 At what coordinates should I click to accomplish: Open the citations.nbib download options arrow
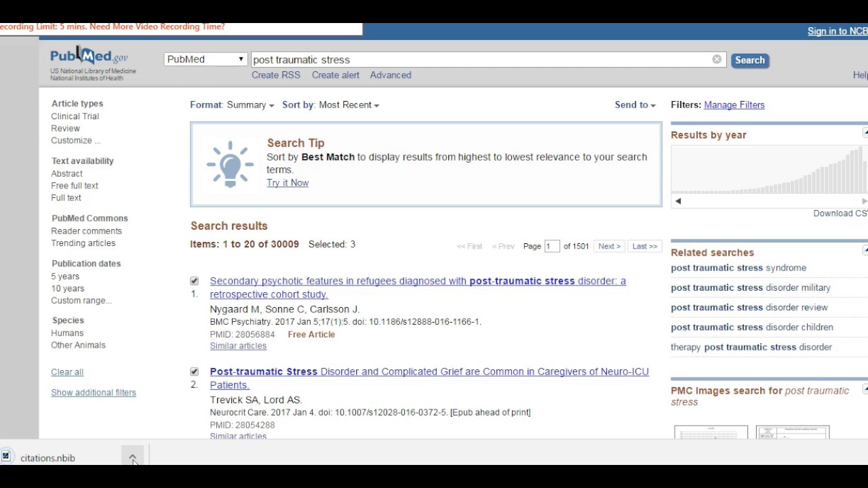click(x=133, y=457)
